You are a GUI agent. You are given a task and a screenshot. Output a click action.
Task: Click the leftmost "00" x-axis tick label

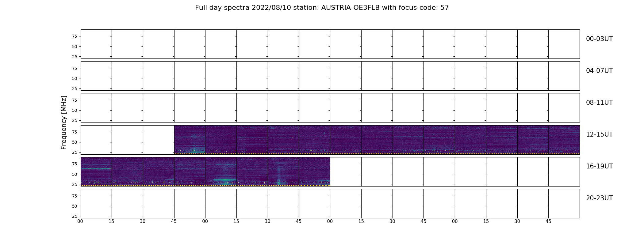point(80,221)
